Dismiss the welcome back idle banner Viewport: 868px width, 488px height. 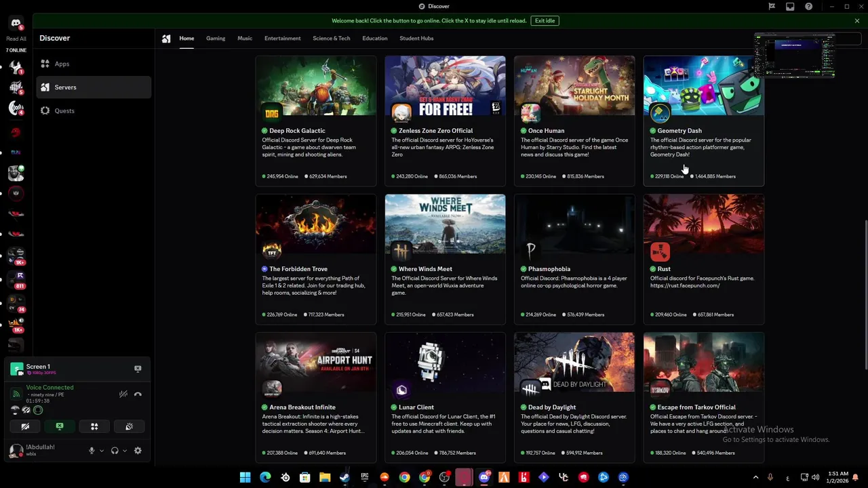click(x=856, y=21)
